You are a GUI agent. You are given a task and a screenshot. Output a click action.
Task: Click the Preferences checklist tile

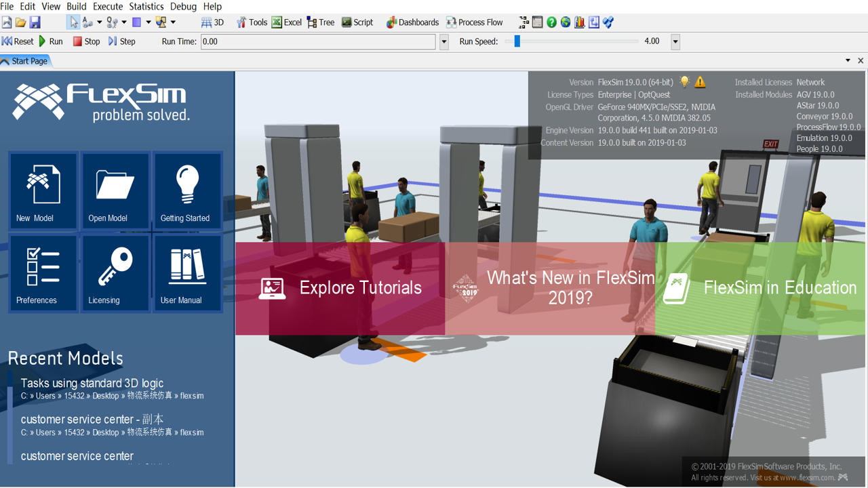[43, 273]
